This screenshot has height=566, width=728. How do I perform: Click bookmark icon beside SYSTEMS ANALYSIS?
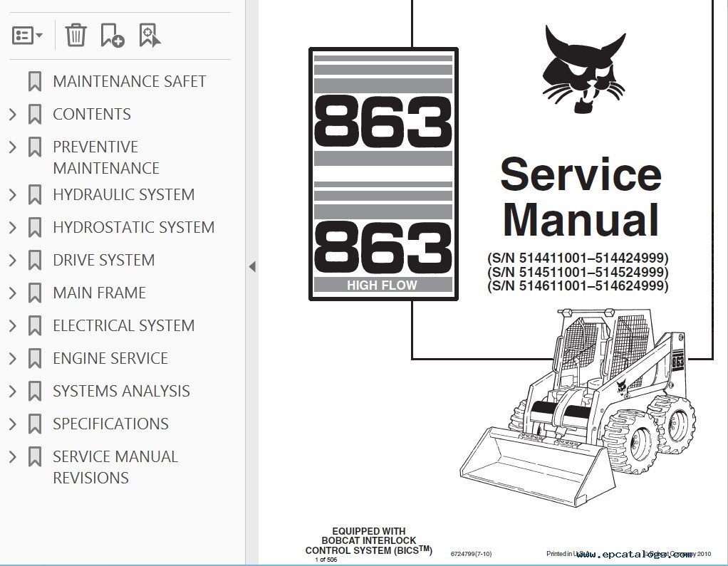tap(35, 391)
